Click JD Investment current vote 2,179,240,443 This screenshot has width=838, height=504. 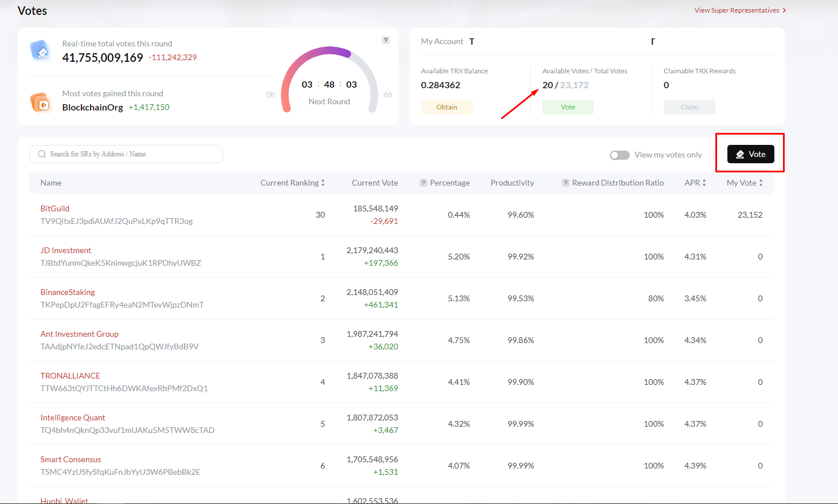tap(373, 250)
